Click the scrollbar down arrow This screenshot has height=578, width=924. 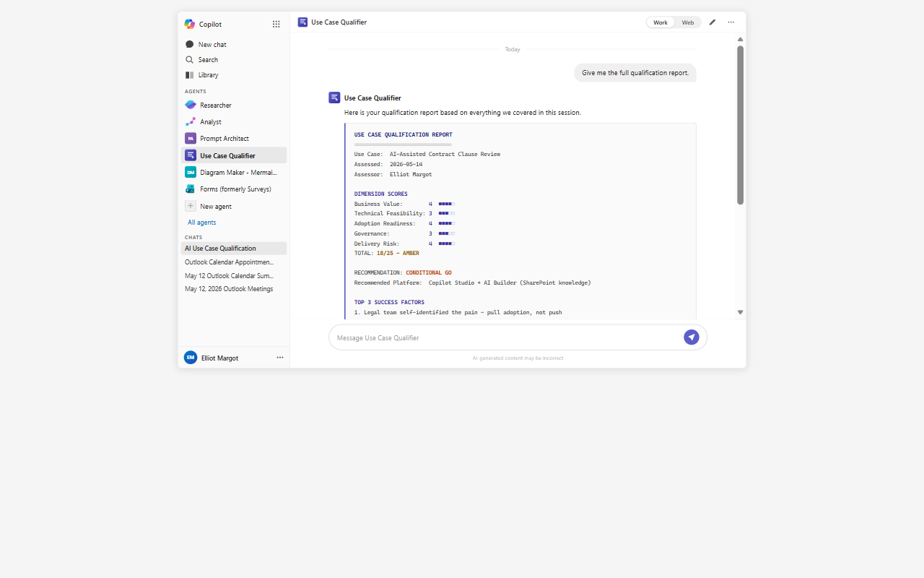[740, 312]
